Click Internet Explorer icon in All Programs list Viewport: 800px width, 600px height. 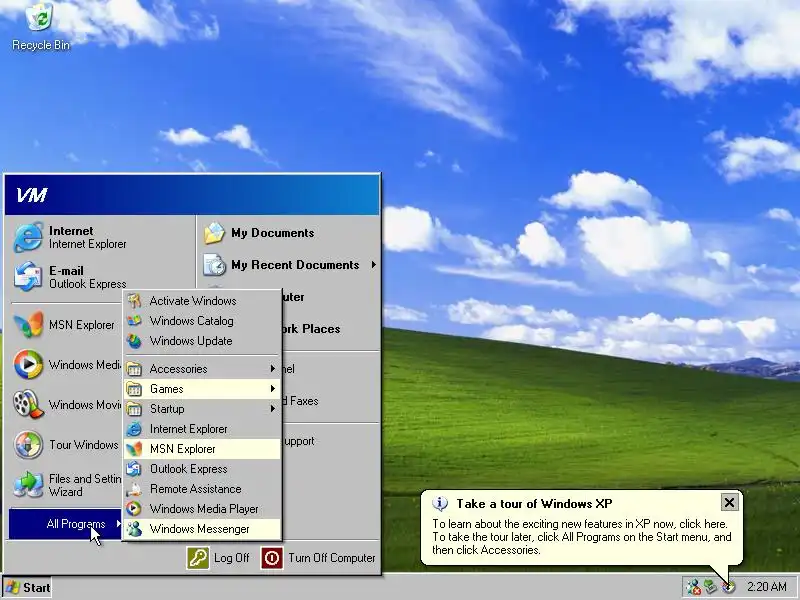[134, 429]
